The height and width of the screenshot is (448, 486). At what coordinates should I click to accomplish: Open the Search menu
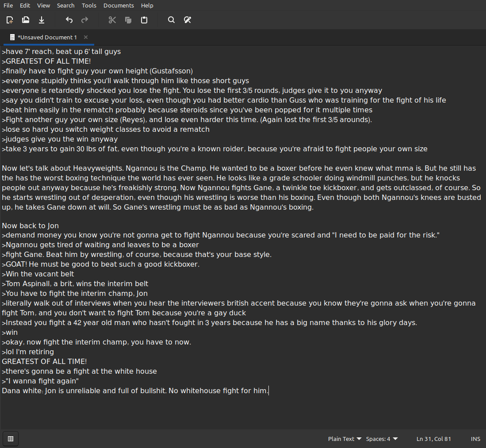click(66, 6)
